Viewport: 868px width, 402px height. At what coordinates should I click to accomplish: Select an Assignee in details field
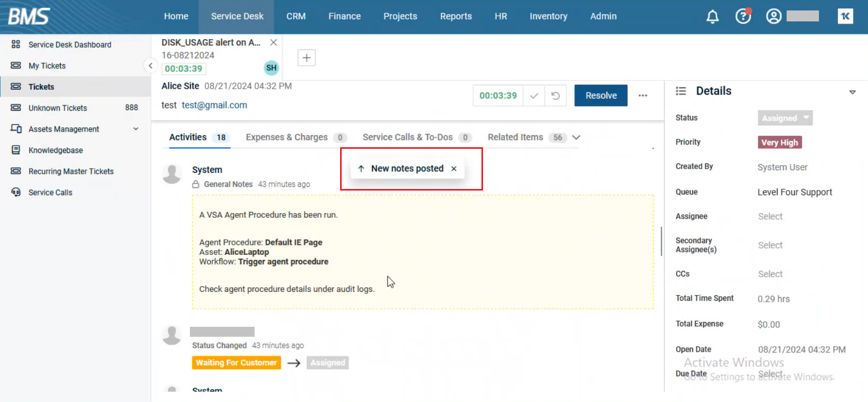coord(770,217)
